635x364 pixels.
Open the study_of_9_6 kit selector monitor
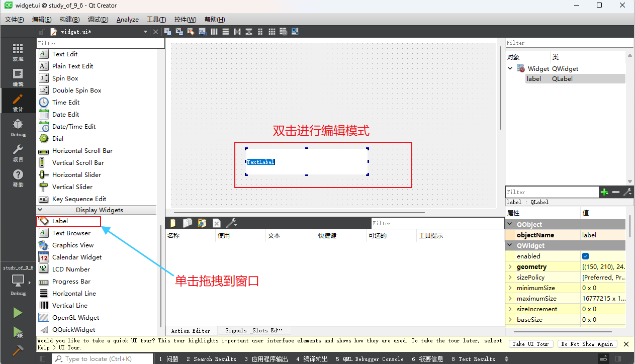click(x=18, y=281)
